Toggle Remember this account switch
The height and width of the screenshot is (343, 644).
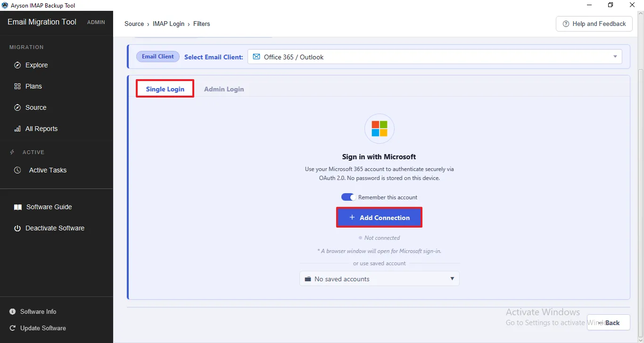(x=348, y=197)
